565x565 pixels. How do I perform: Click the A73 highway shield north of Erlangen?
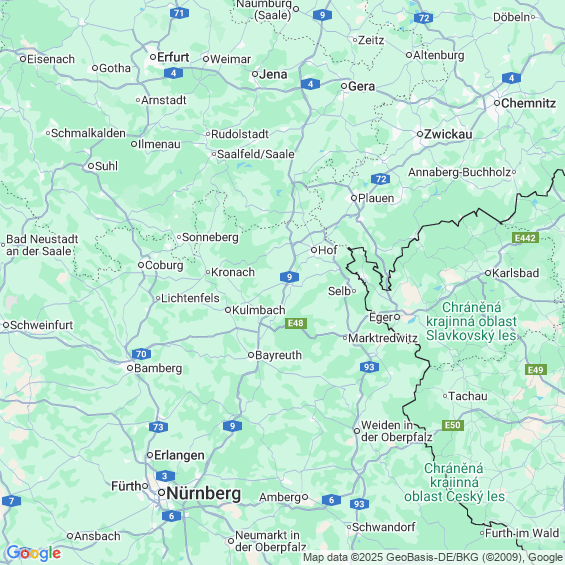pyautogui.click(x=158, y=427)
